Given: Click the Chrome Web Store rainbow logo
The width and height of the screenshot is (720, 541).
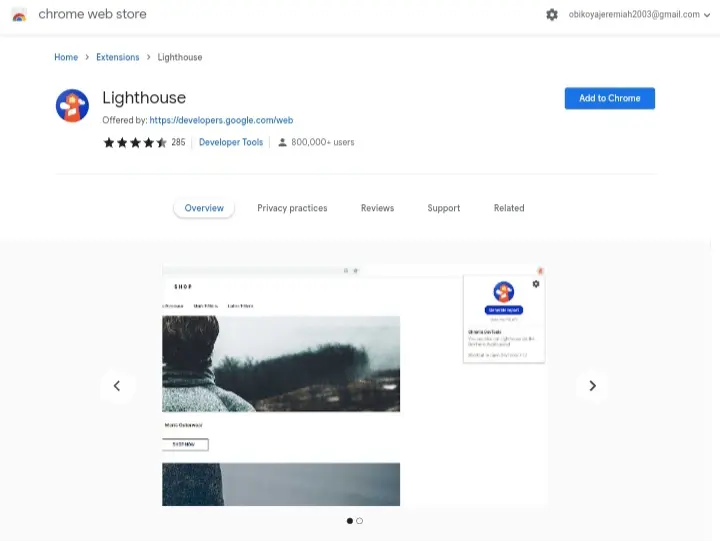Looking at the screenshot, I should point(19,15).
